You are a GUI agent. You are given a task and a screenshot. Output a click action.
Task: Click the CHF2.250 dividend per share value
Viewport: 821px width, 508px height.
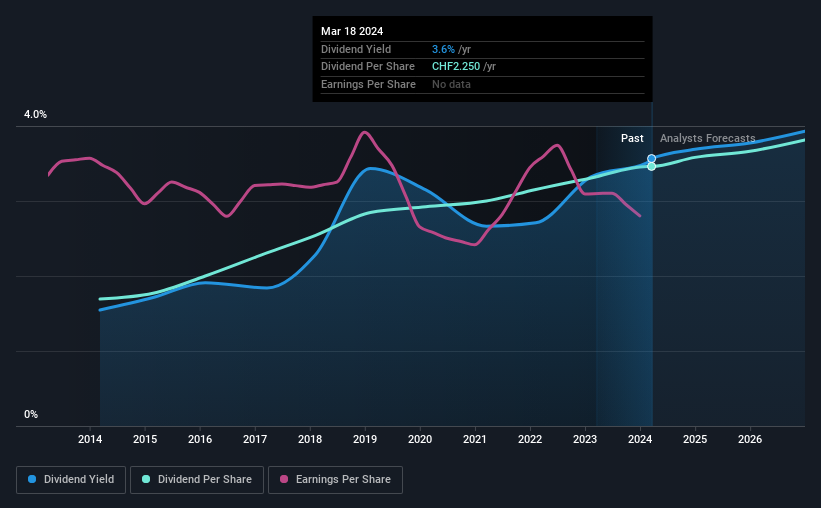(x=456, y=67)
